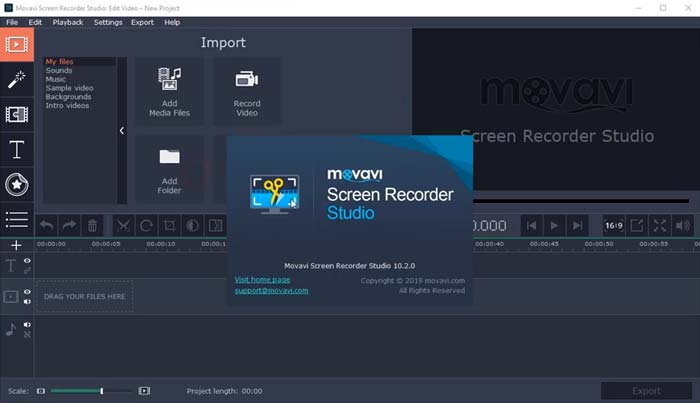This screenshot has height=403, width=700.
Task: Detach the preview into separate window
Action: pyautogui.click(x=637, y=225)
